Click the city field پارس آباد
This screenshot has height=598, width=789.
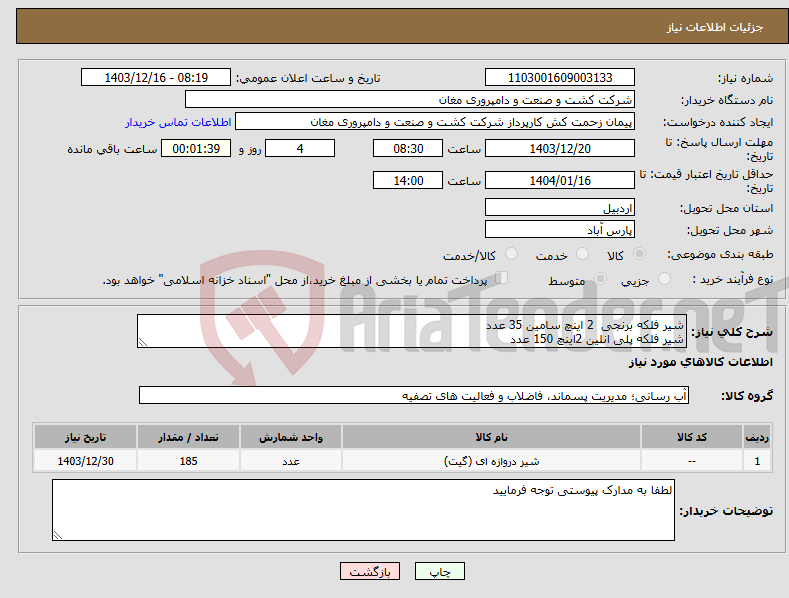[x=560, y=230]
